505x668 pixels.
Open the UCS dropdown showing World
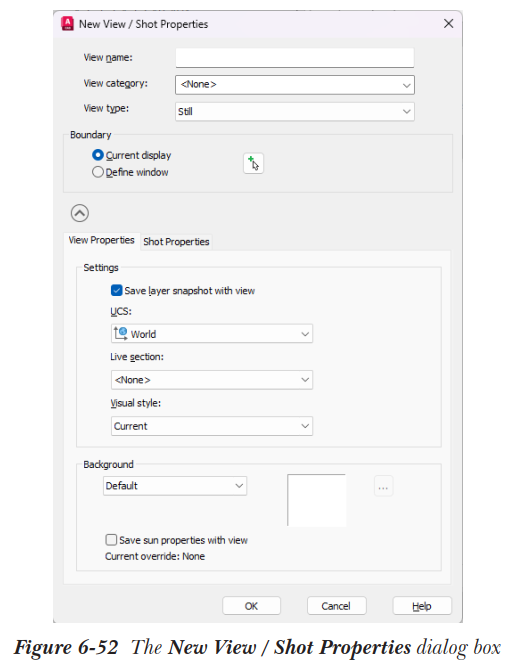[x=212, y=334]
